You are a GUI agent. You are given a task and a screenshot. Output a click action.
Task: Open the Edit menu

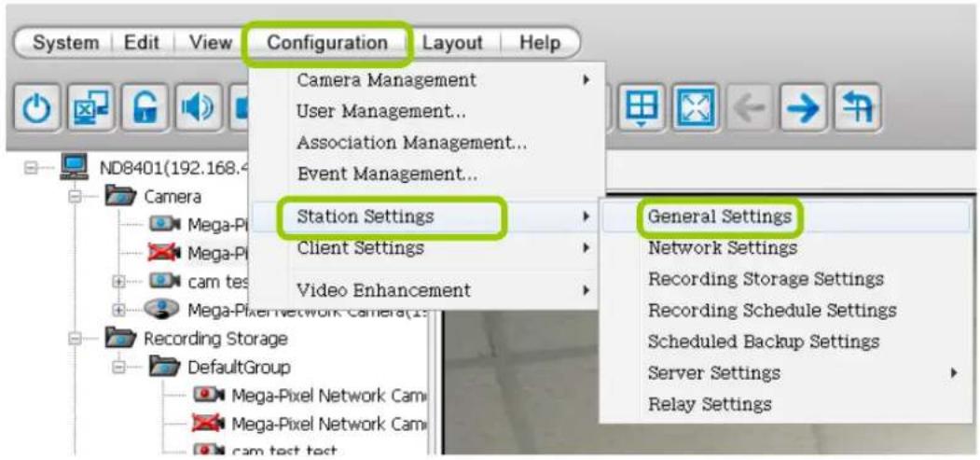click(141, 43)
